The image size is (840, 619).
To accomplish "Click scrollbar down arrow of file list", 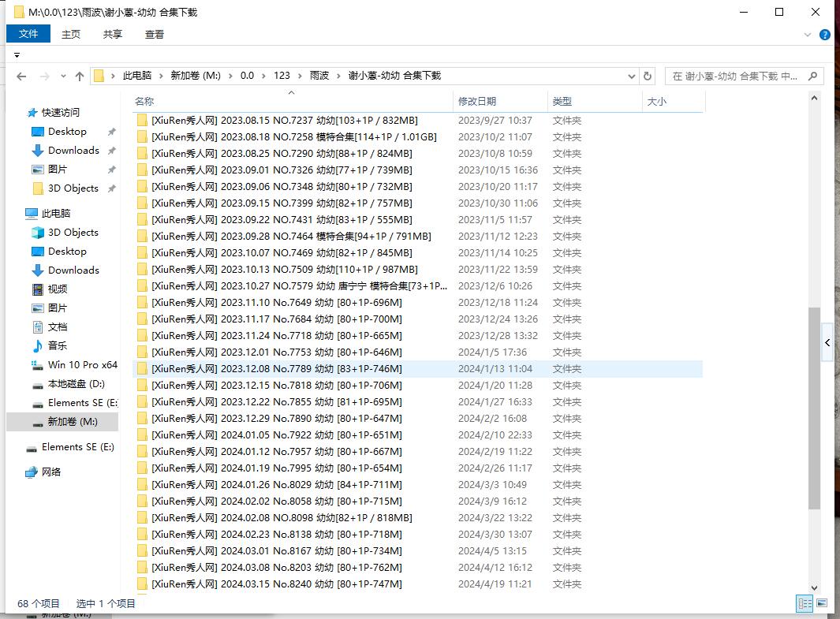I will (814, 587).
